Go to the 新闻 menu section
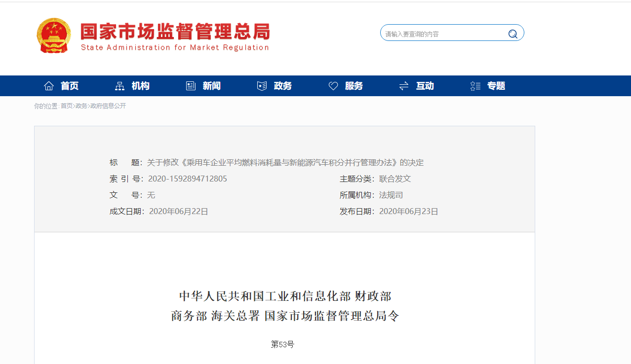This screenshot has height=364, width=631. 212,86
